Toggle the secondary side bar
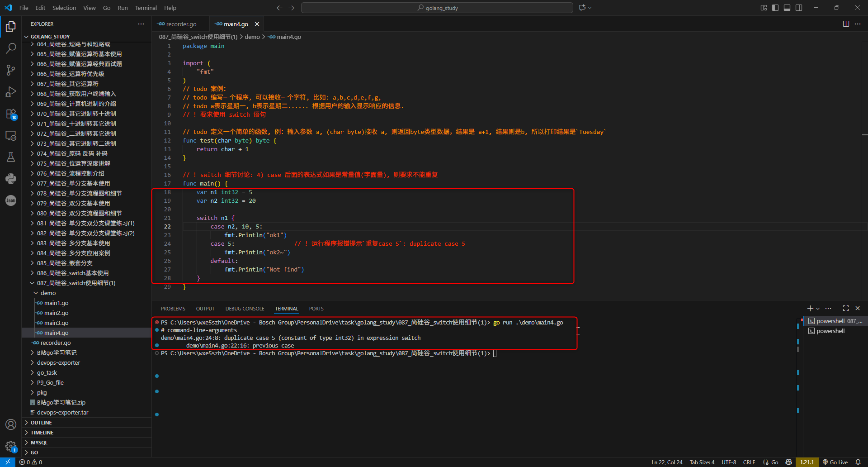 click(799, 8)
